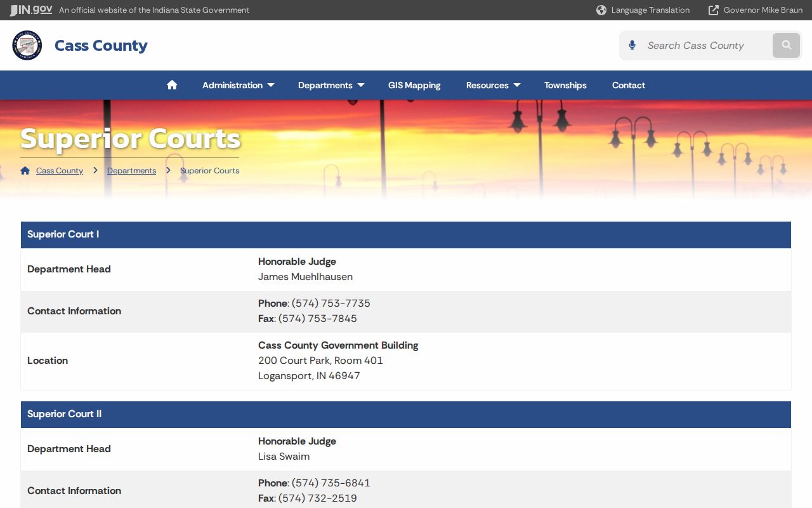The height and width of the screenshot is (508, 812).
Task: Open the Townships menu item
Action: pos(565,85)
